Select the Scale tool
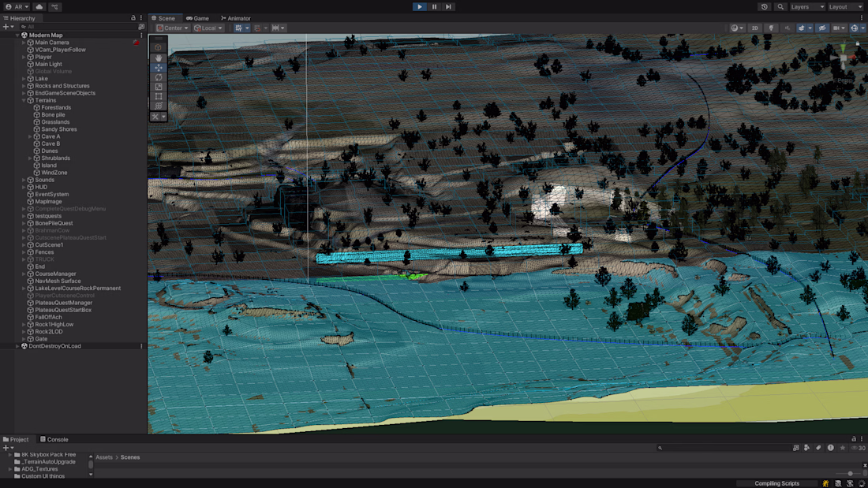This screenshot has width=868, height=488. (x=159, y=87)
